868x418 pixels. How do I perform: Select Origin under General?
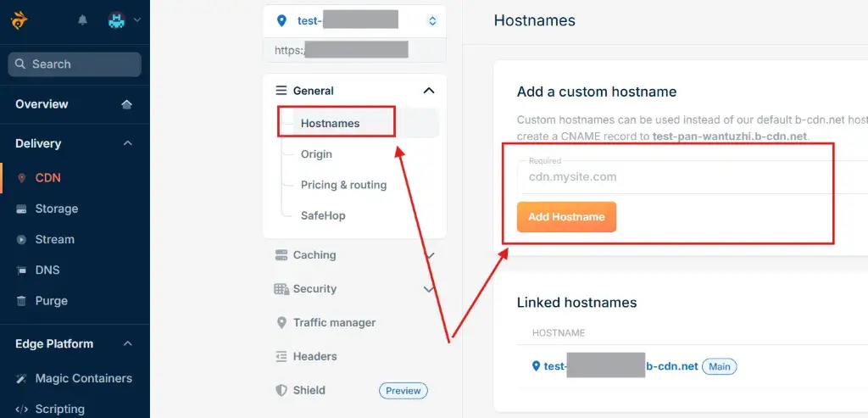tap(316, 154)
